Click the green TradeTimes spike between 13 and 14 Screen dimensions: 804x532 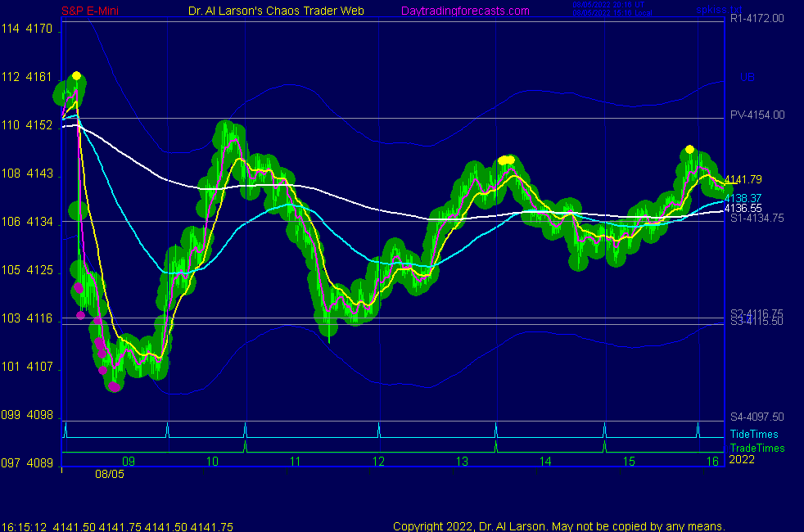(x=496, y=446)
